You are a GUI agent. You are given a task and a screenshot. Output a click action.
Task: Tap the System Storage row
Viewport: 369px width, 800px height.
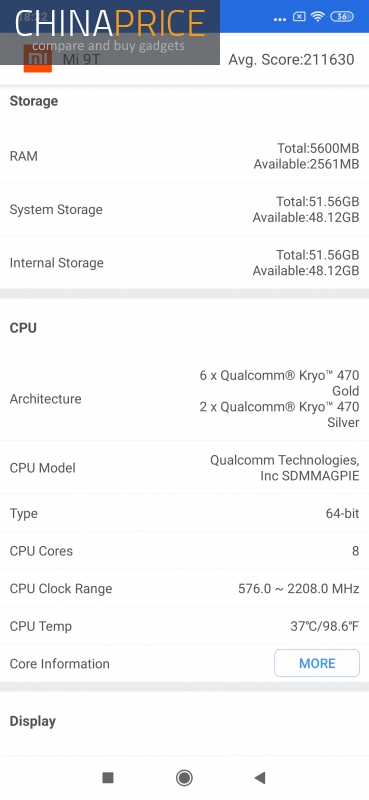click(x=184, y=209)
